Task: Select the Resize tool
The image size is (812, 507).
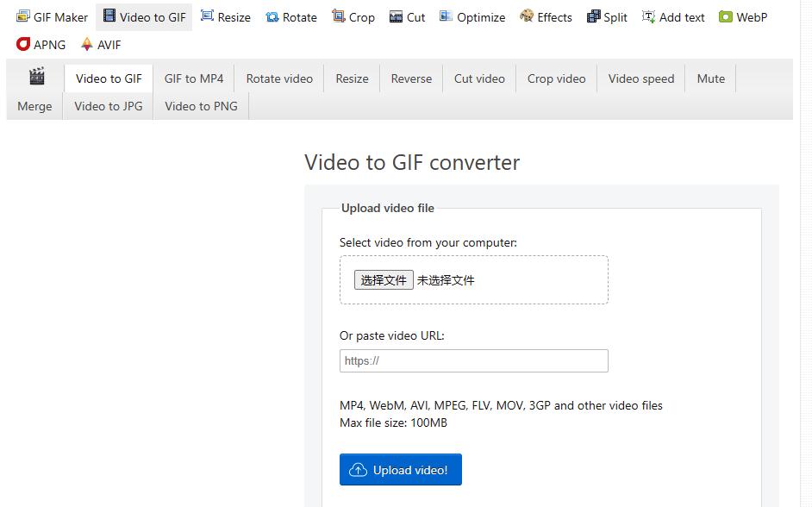Action: pos(225,16)
